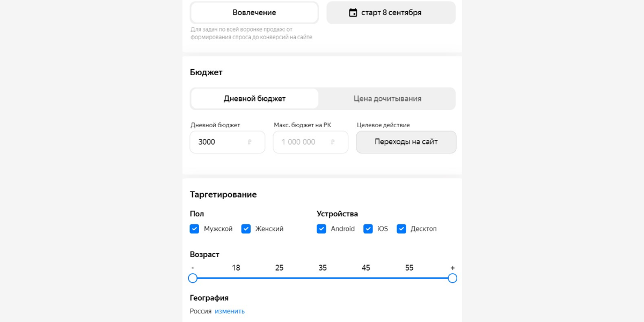Screen dimensions: 644x322
Task: Uncheck the Мужской gender checkbox
Action: click(x=194, y=229)
